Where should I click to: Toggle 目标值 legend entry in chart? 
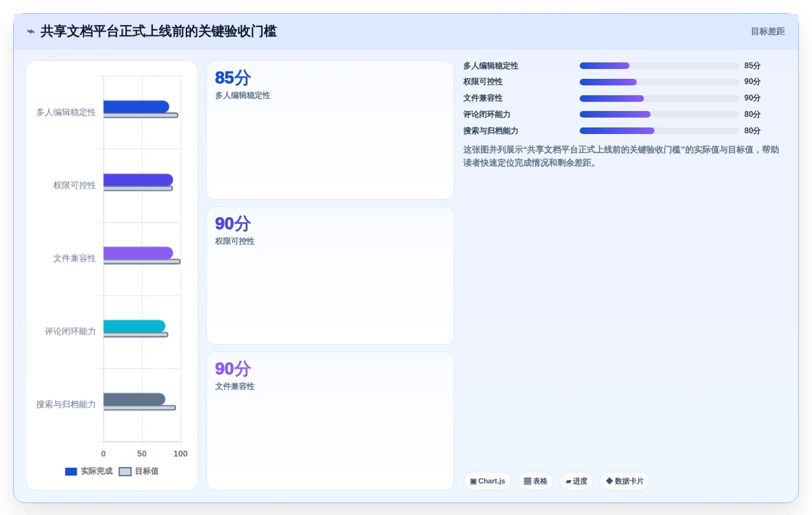point(139,471)
